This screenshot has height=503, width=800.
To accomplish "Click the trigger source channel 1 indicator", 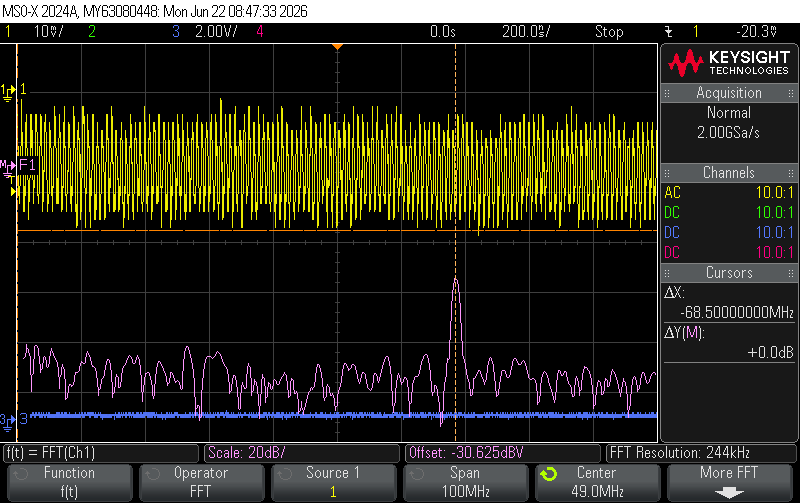I will click(695, 32).
